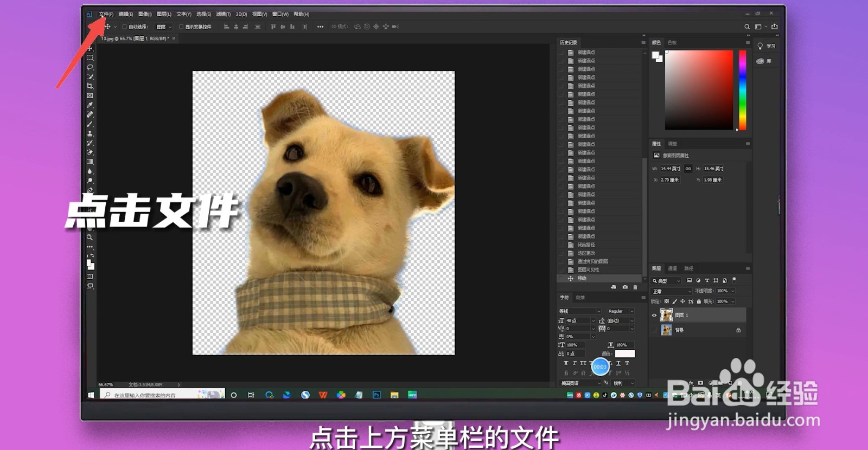Select the Blur tool

click(90, 171)
